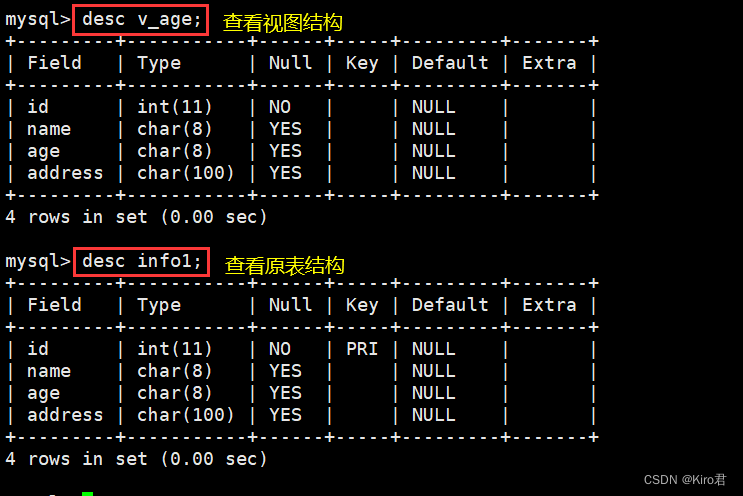Click NO null value in v_age id row
The width and height of the screenshot is (743, 496).
coord(280,107)
